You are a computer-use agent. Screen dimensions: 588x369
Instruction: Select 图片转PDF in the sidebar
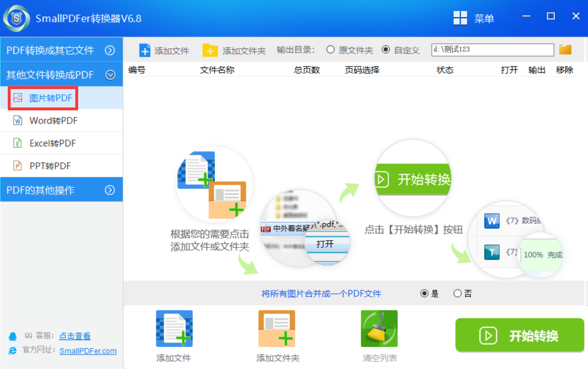[x=61, y=98]
